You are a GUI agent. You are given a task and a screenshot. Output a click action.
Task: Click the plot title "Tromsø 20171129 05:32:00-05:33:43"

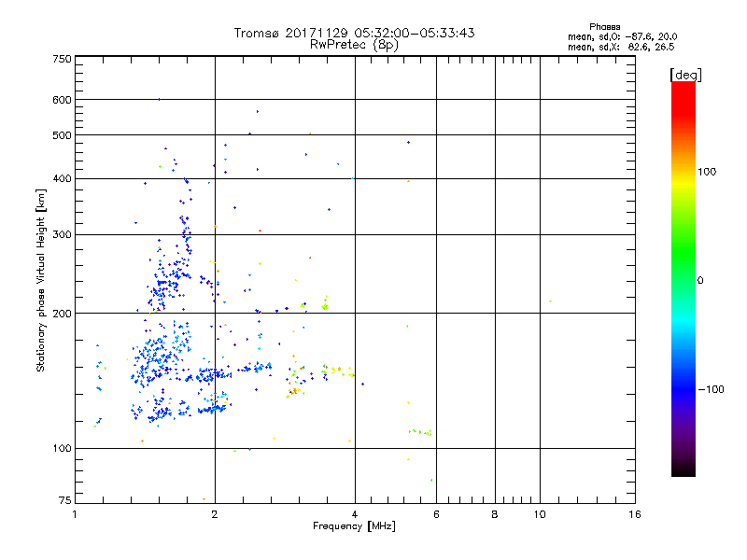pos(354,33)
